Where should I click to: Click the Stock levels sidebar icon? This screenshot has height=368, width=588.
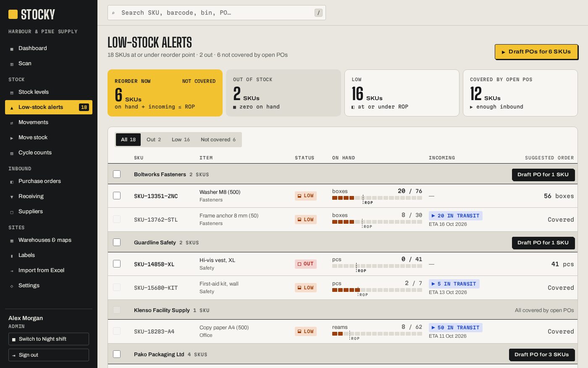click(12, 93)
